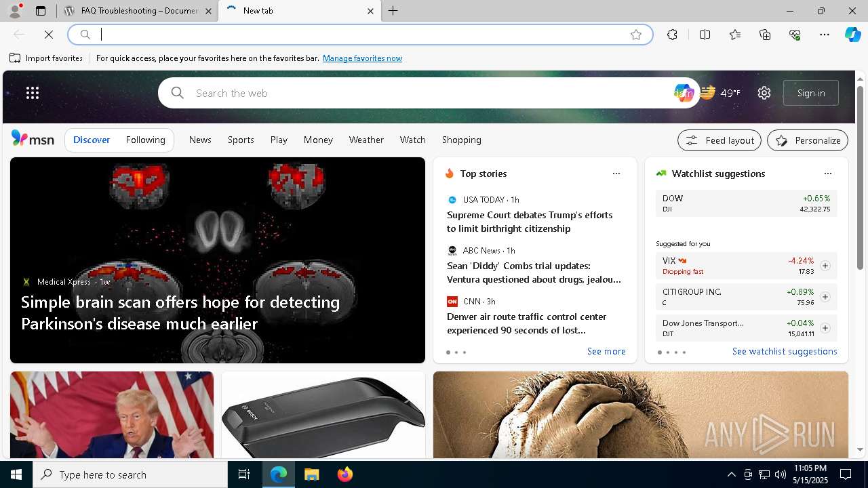Open the MSN apps grid launcher
Screen dimensions: 868x488
coord(33,93)
